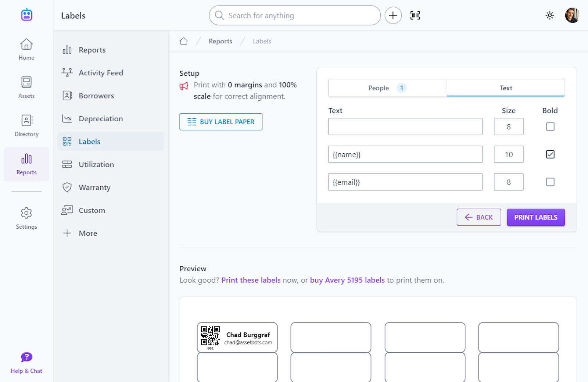Switch to the People tab

click(388, 88)
